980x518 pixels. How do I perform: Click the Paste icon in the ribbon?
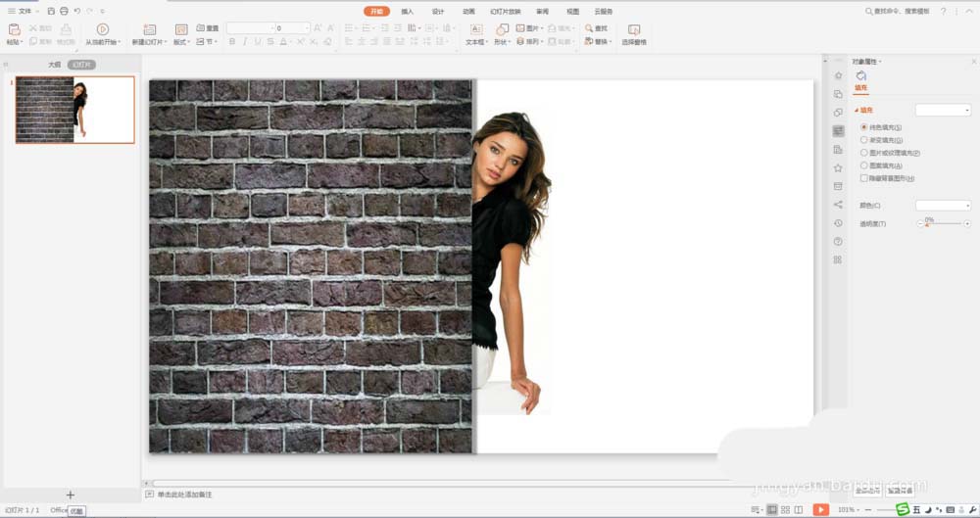click(x=14, y=29)
